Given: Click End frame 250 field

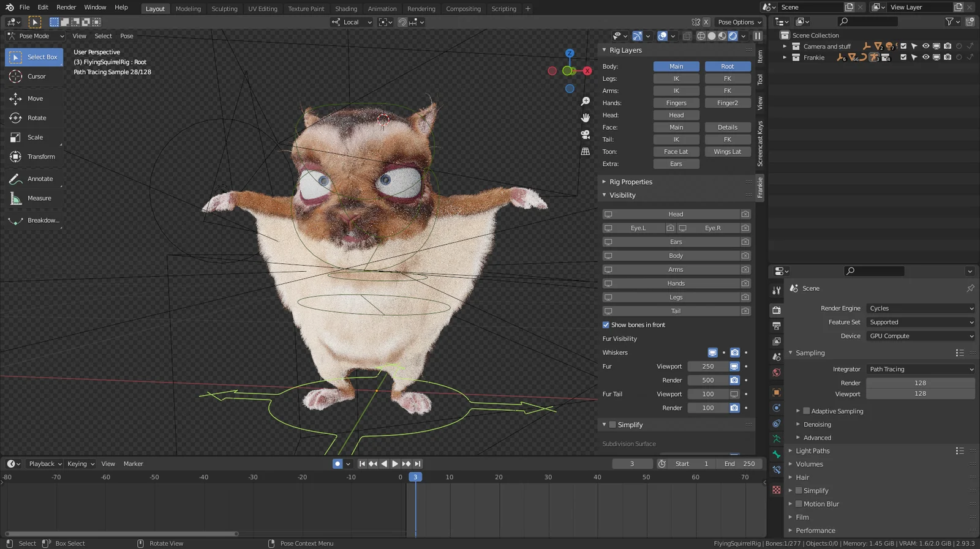Looking at the screenshot, I should click(x=741, y=464).
